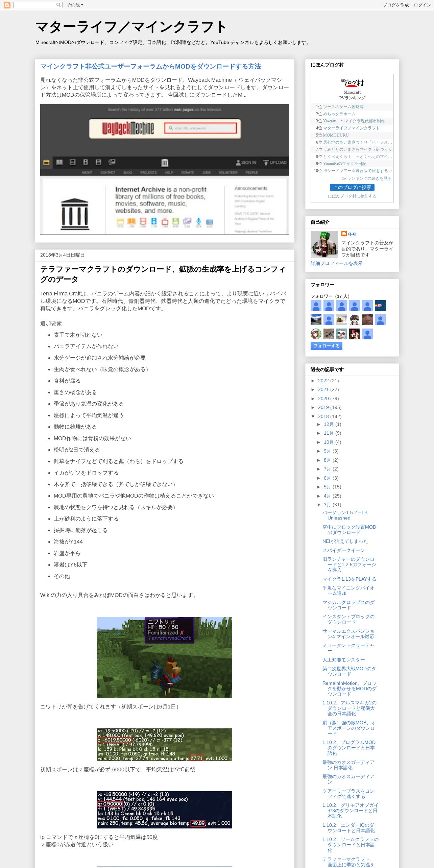Open the テラファーマクラフト post title
The height and width of the screenshot is (868, 434).
click(x=163, y=274)
